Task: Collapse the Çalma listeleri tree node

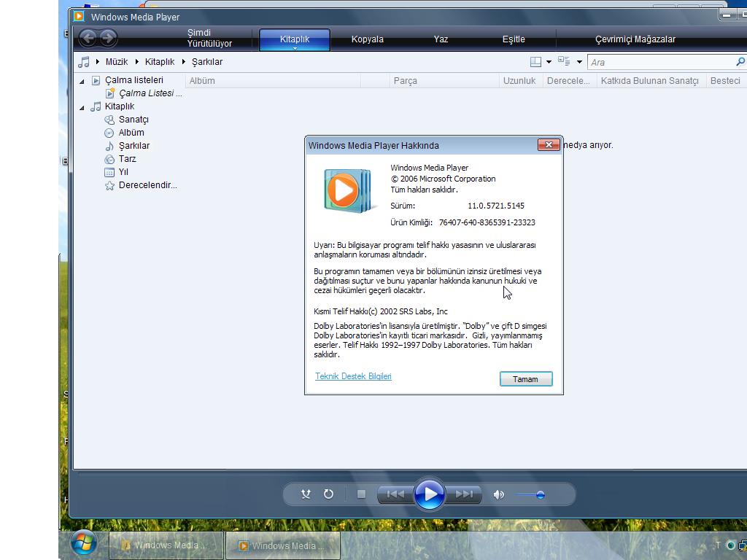Action: [82, 82]
